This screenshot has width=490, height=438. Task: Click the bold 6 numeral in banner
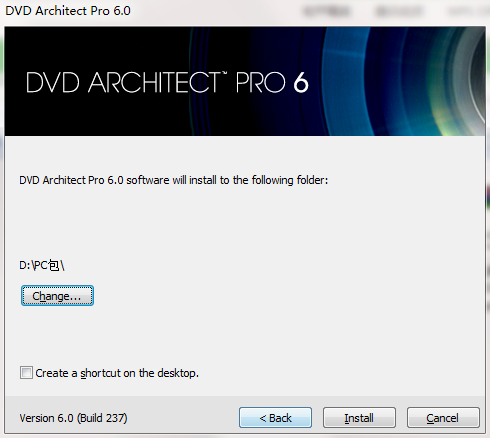[x=301, y=82]
